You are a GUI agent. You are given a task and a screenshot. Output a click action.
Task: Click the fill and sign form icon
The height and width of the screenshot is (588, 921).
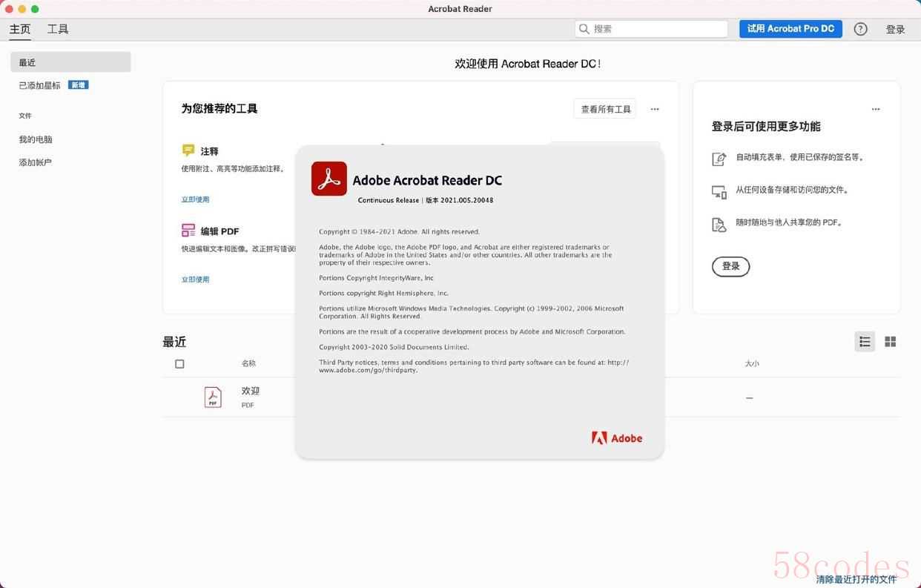[x=719, y=159]
